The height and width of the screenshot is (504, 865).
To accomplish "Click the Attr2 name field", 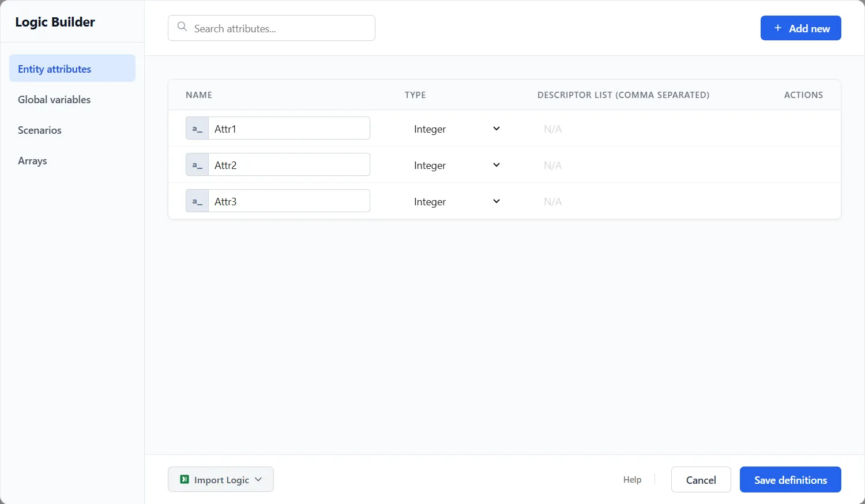I will (x=289, y=165).
